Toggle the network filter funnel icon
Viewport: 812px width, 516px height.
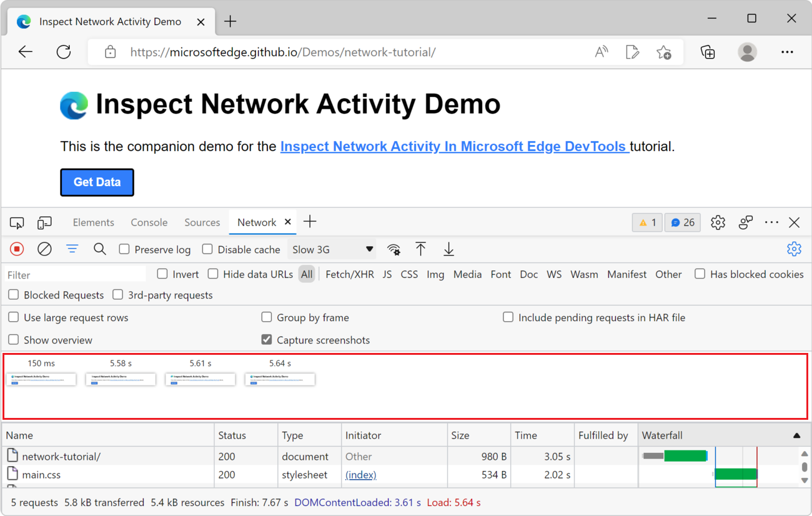(72, 249)
